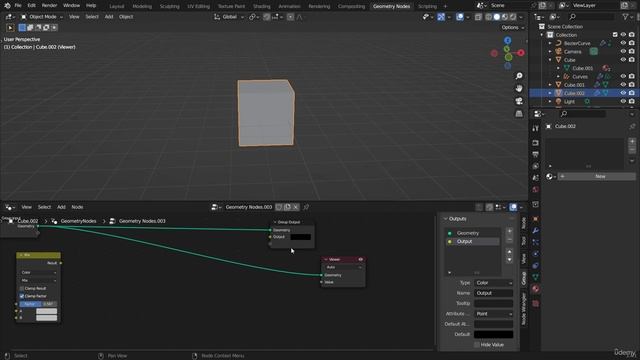The image size is (640, 360).
Task: Enable the Clamp Result checkbox
Action: 22,289
